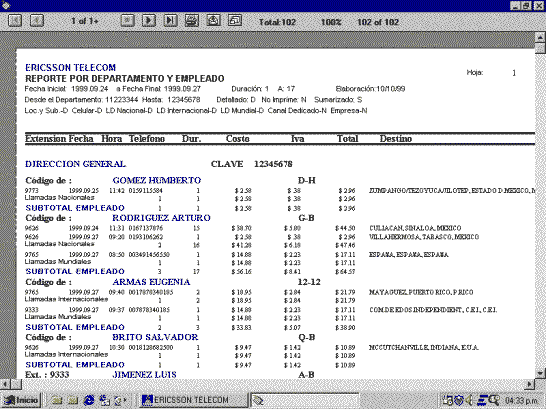The image size is (546, 410).
Task: Click the 'Ext. : 9333' label
Action: [47, 375]
